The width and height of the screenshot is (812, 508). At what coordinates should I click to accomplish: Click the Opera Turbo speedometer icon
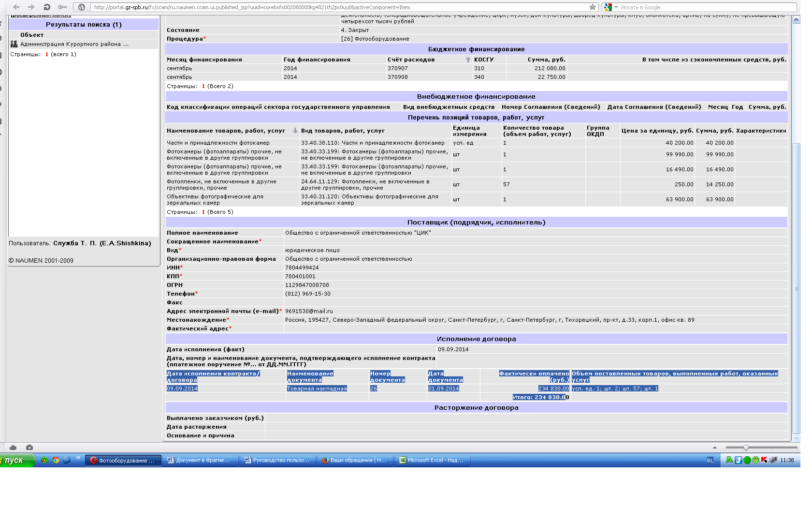(29, 448)
